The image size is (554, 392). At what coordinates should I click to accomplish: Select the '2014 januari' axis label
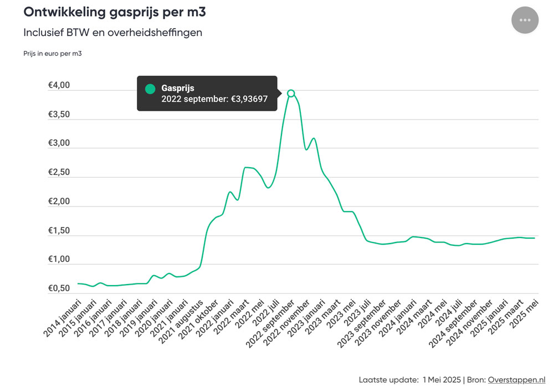(63, 318)
